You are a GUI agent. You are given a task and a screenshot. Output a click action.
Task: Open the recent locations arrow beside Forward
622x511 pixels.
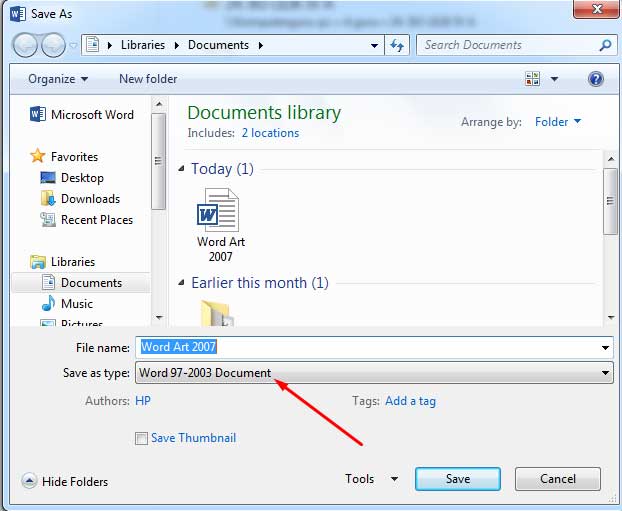(x=73, y=46)
